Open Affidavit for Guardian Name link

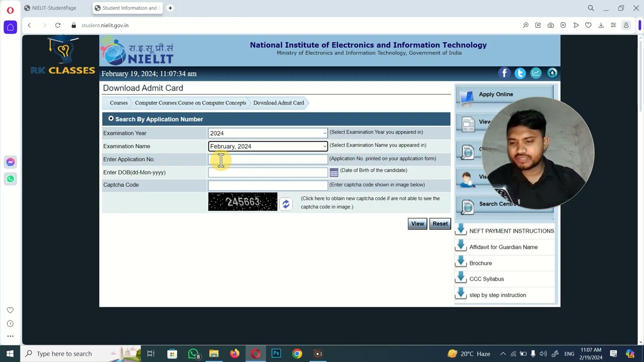coord(503,247)
